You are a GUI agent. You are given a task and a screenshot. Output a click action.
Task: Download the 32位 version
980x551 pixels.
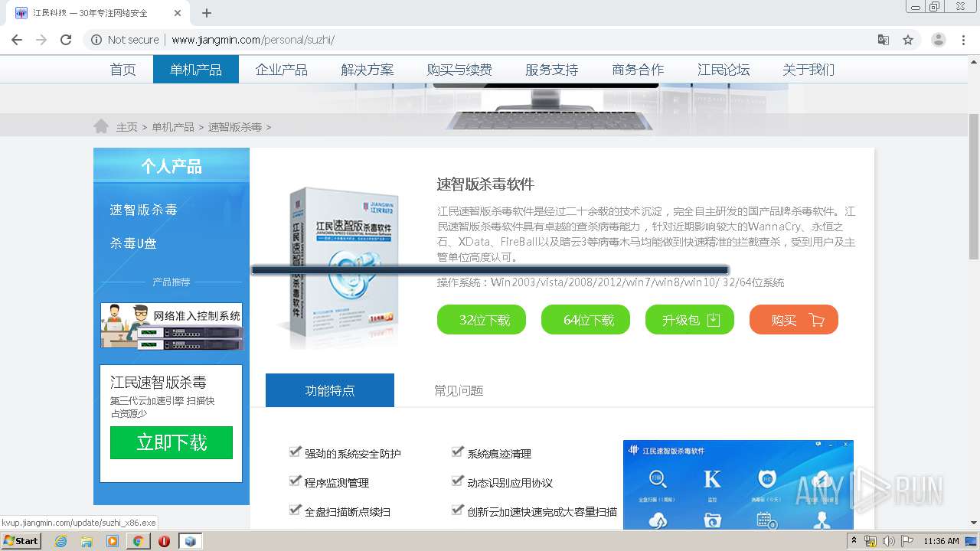482,320
